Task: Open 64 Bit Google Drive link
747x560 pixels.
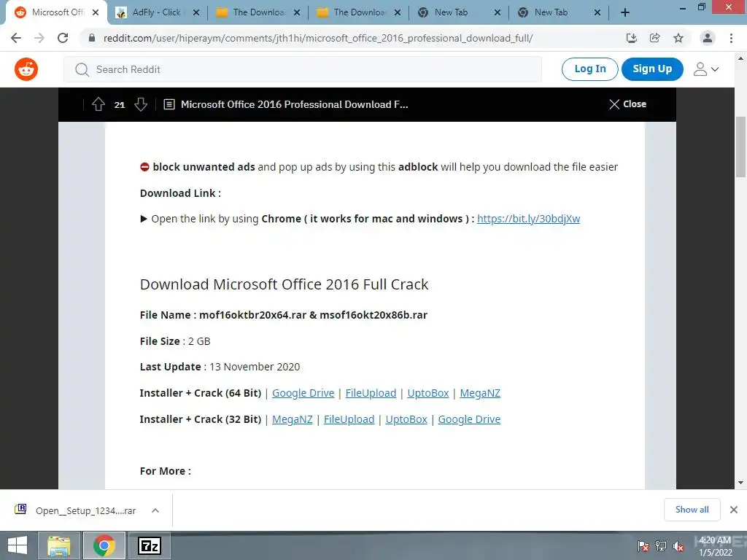Action: [303, 393]
